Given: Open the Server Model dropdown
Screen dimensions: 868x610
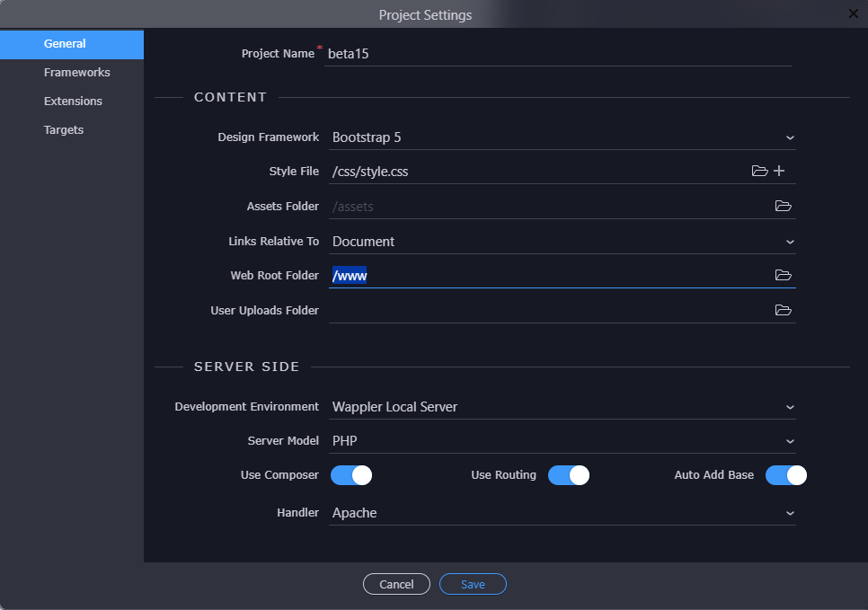Looking at the screenshot, I should [562, 440].
